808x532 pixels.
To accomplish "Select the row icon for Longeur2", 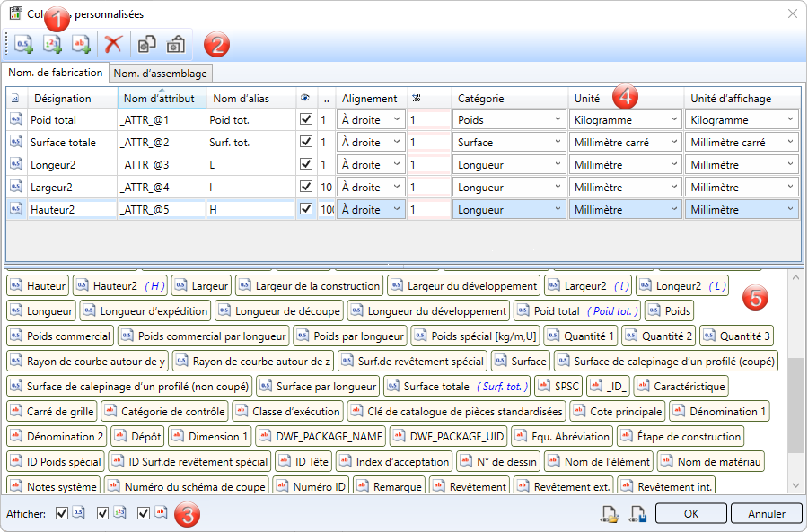I will coord(16,164).
